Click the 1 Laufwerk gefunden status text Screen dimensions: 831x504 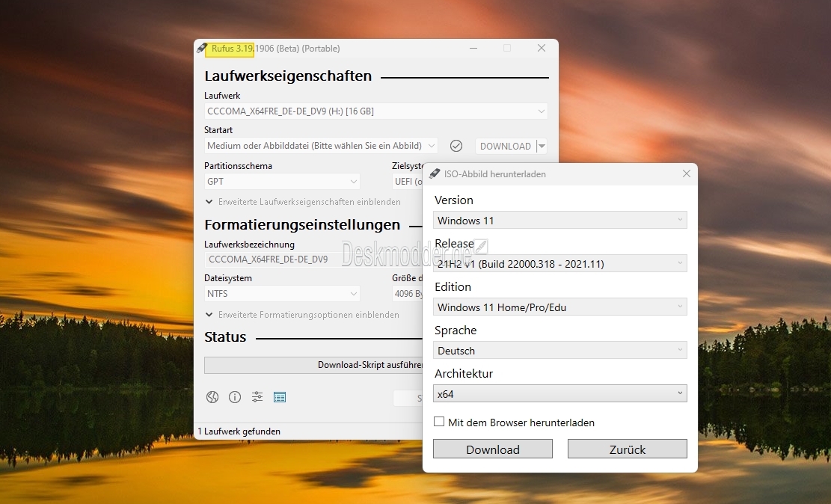pyautogui.click(x=239, y=431)
